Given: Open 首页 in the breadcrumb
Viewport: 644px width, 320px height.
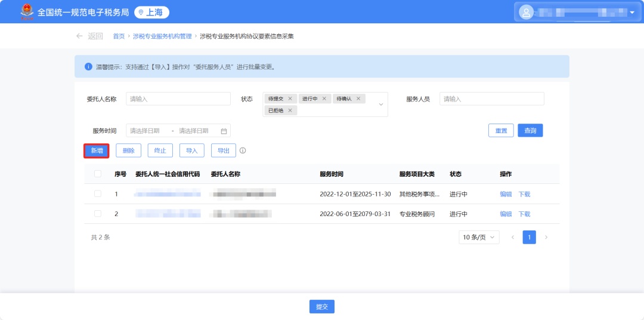Looking at the screenshot, I should (x=119, y=36).
